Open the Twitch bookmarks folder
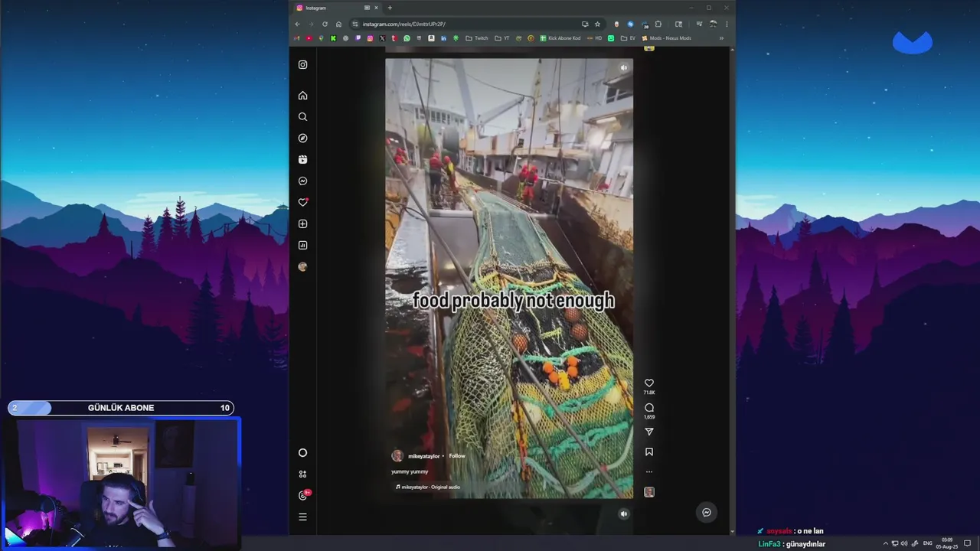The height and width of the screenshot is (551, 980). coord(477,38)
